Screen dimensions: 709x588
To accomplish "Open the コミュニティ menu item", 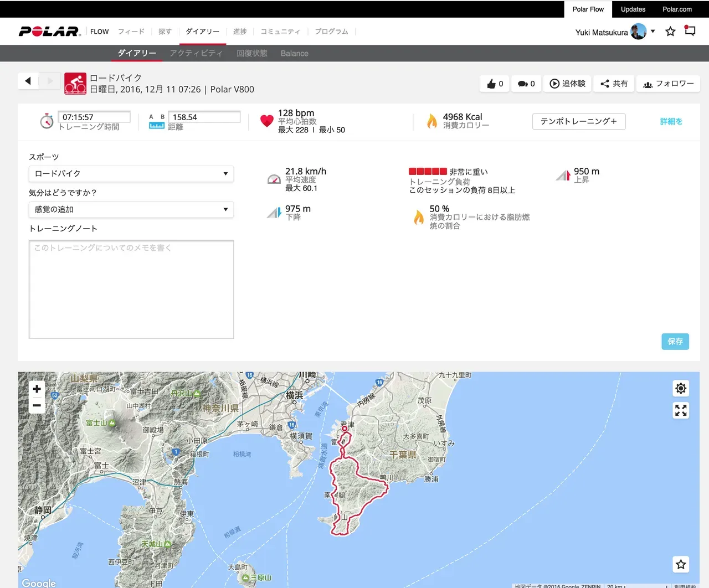I will pyautogui.click(x=280, y=32).
